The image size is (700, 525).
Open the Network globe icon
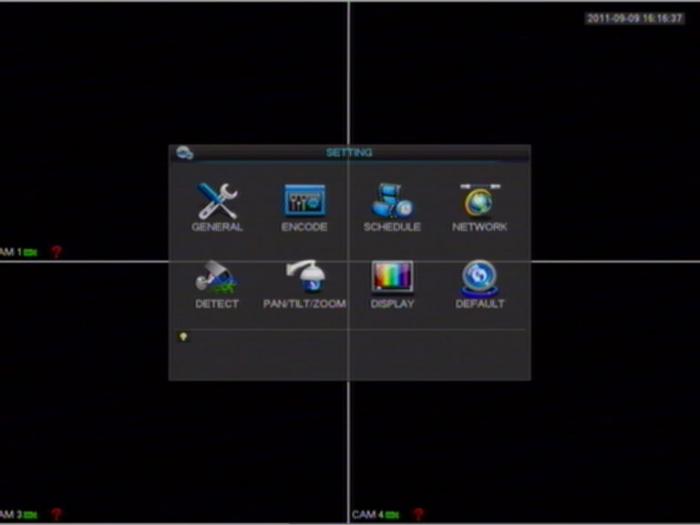pyautogui.click(x=479, y=201)
